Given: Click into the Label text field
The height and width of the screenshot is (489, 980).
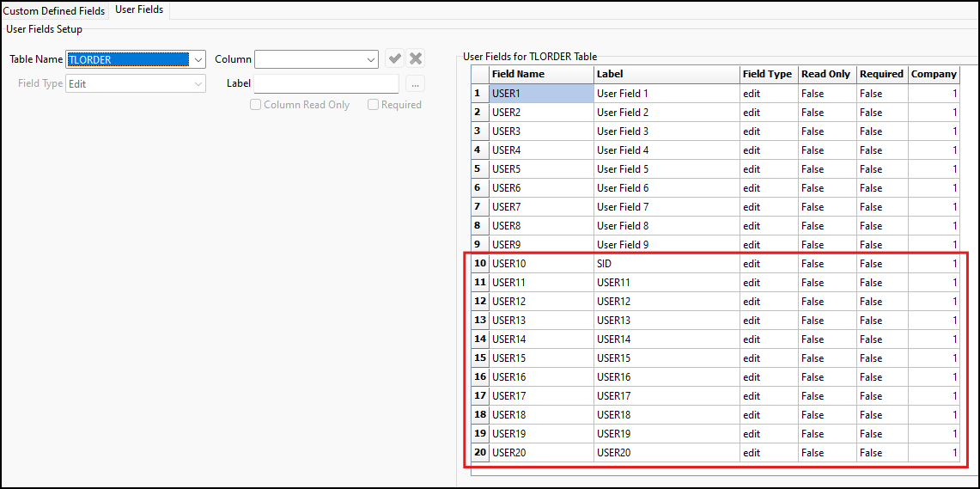Looking at the screenshot, I should [326, 84].
